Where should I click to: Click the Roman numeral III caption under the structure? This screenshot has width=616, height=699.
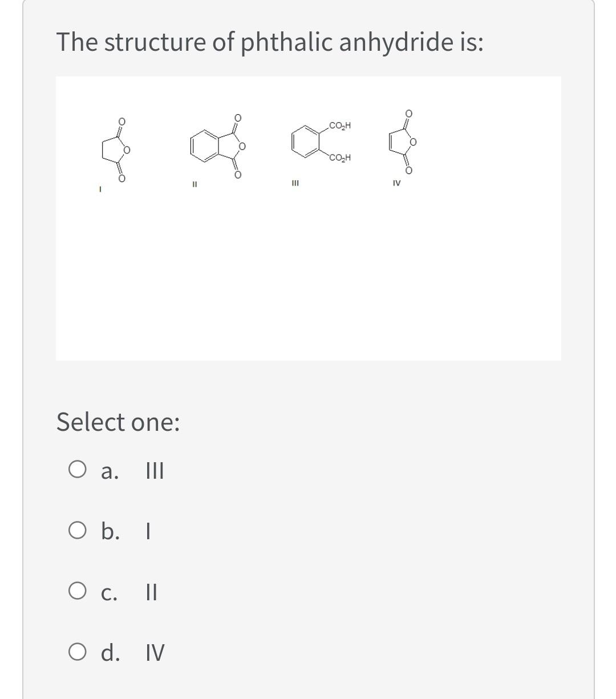(x=295, y=183)
